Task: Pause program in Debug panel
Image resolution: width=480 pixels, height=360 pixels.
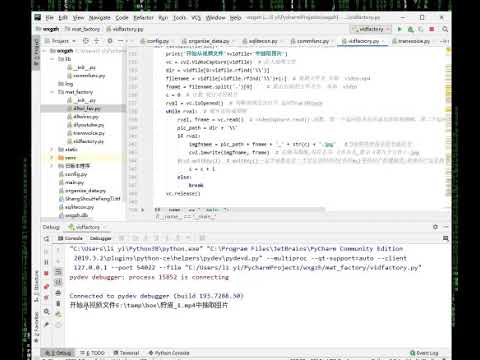Action: 46,262
